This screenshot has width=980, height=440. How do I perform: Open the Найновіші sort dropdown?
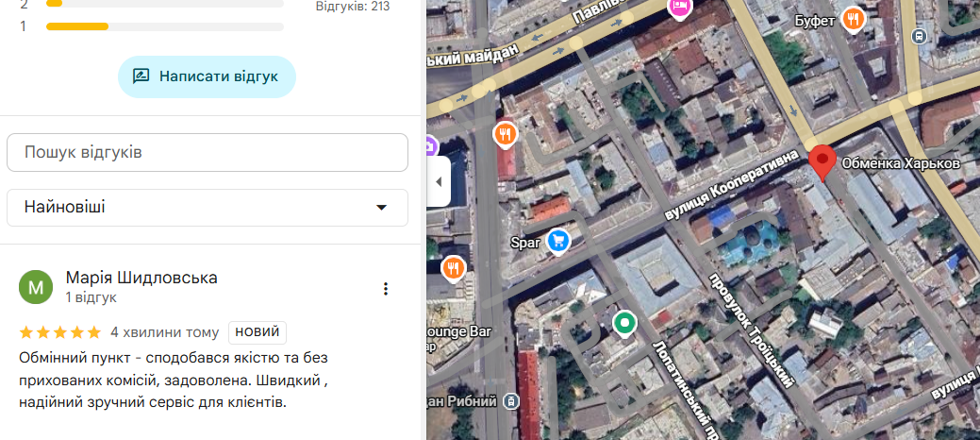[x=207, y=207]
